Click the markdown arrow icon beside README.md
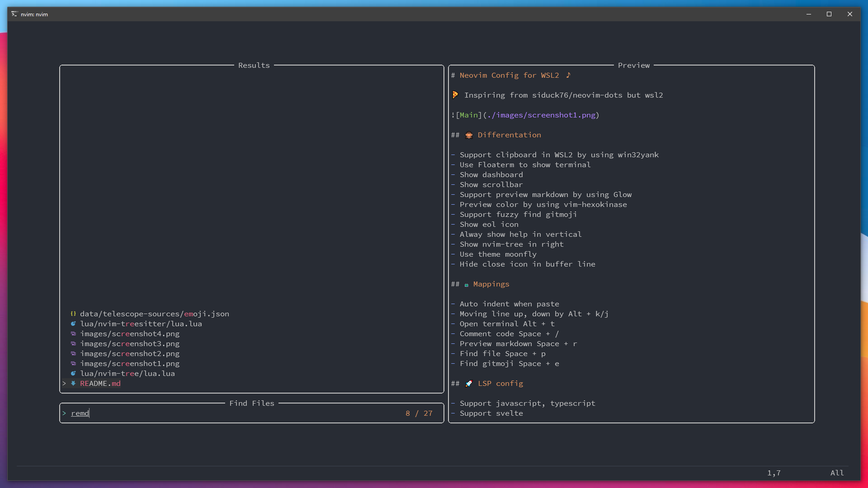Screen dimensions: 868x488 (73, 383)
